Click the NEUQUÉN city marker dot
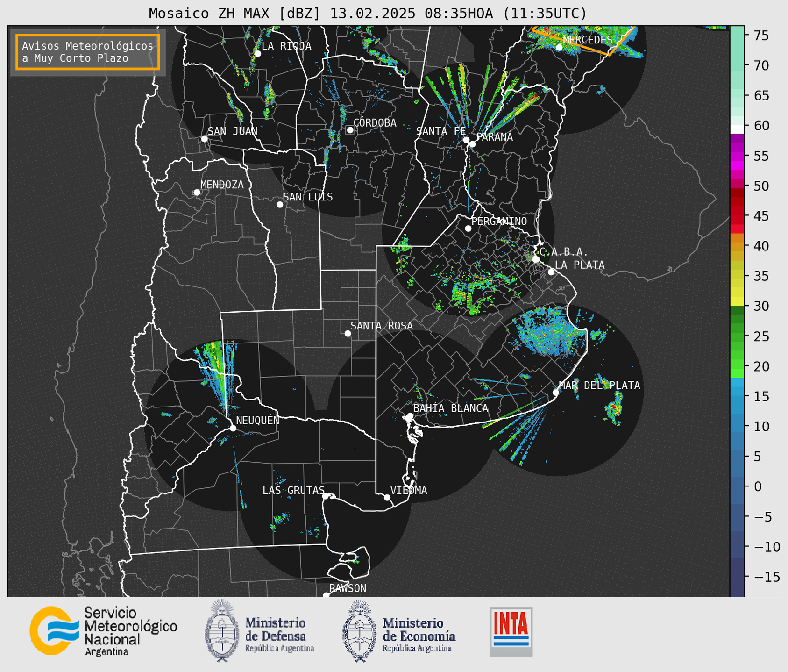 pyautogui.click(x=233, y=428)
